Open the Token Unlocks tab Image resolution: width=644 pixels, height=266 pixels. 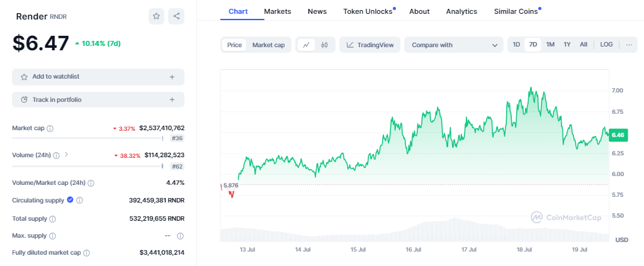tap(368, 11)
